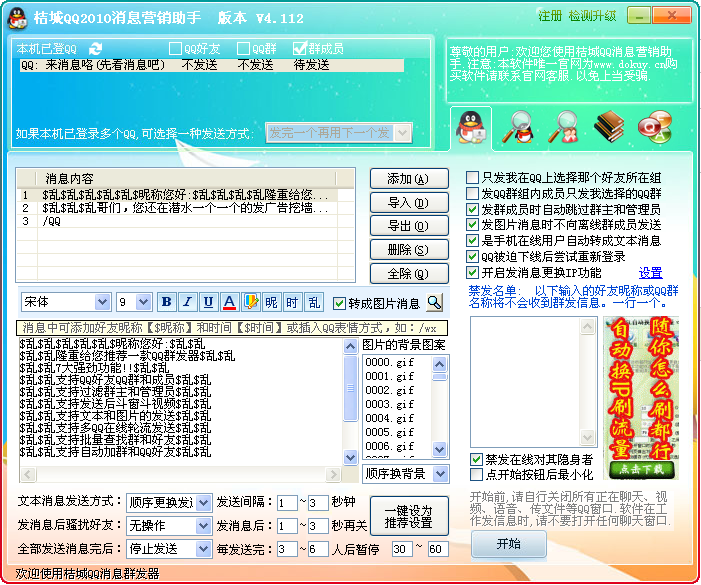Open the stacked books icon tab

pyautogui.click(x=609, y=126)
